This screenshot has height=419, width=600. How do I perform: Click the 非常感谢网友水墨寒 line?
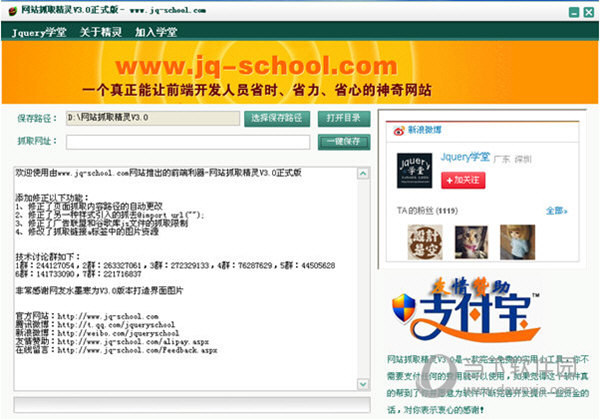99,291
